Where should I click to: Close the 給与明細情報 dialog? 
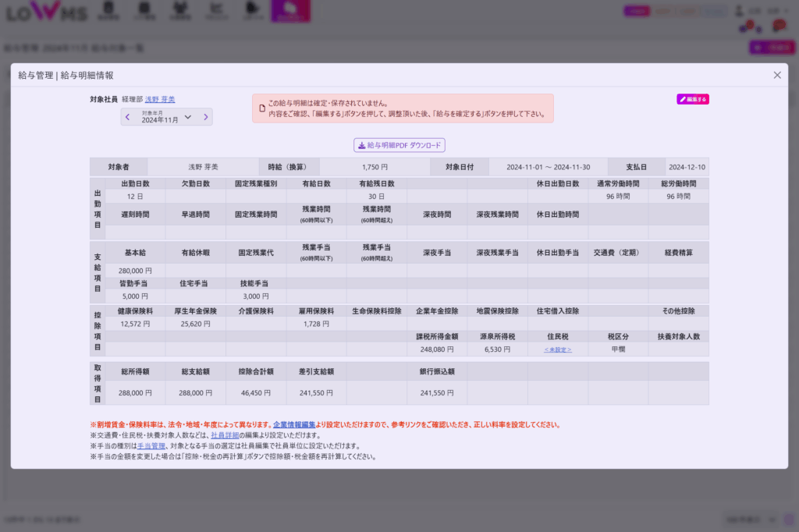coord(776,75)
